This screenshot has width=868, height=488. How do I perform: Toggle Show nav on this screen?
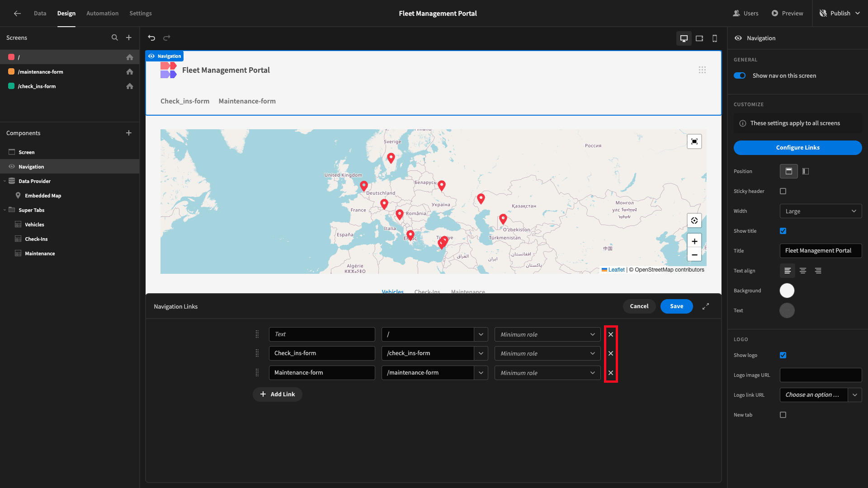coord(740,75)
